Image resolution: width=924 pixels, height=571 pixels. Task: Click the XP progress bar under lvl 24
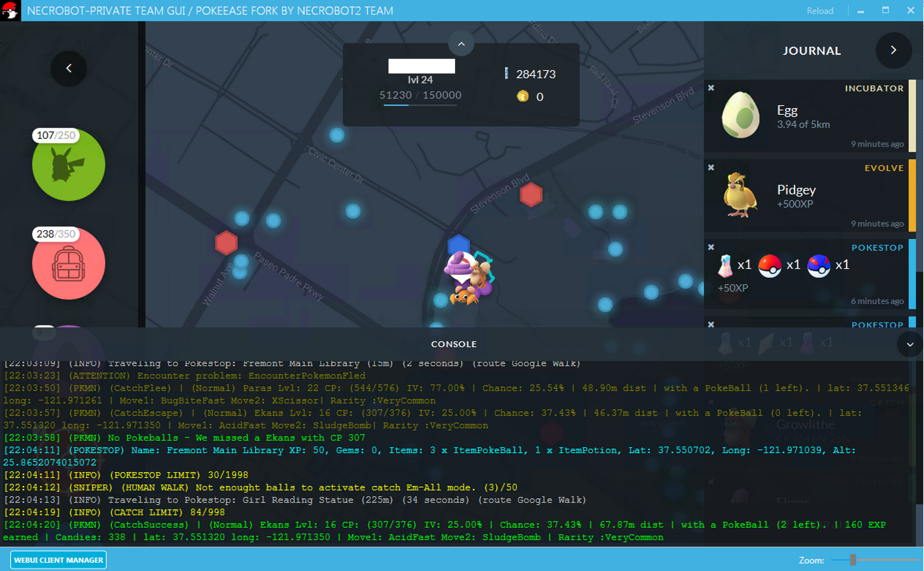click(x=420, y=105)
